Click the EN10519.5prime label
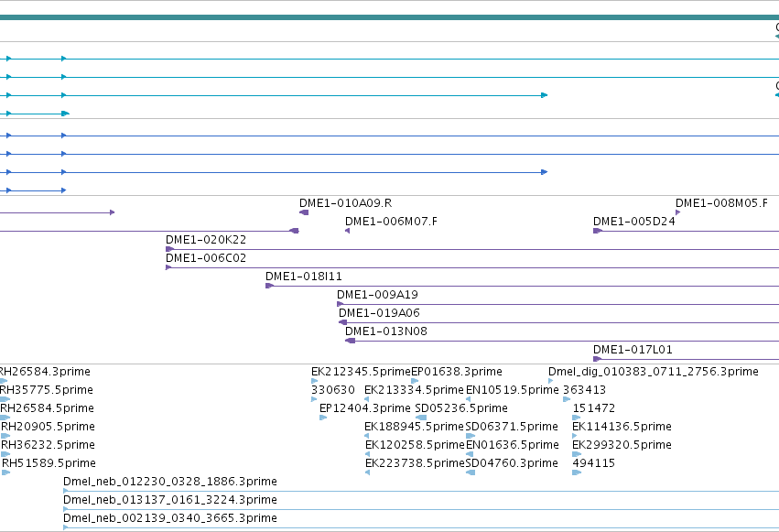 pos(513,390)
